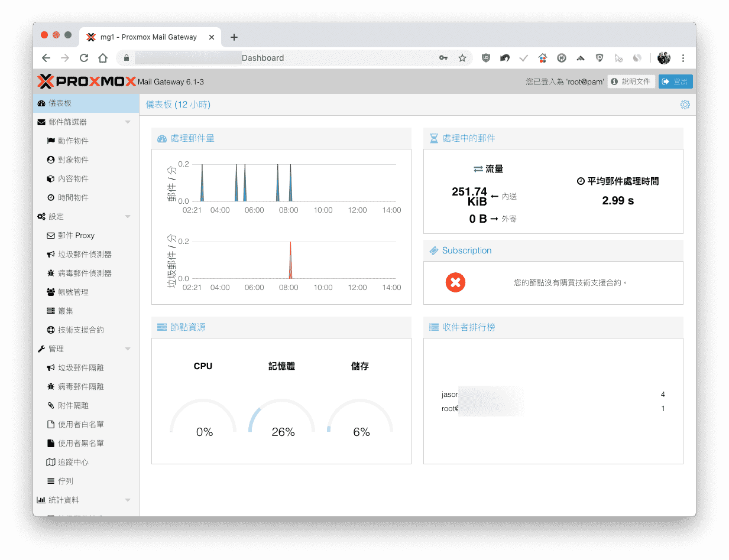
Task: Open 帳號管理 in sidebar
Action: [86, 292]
